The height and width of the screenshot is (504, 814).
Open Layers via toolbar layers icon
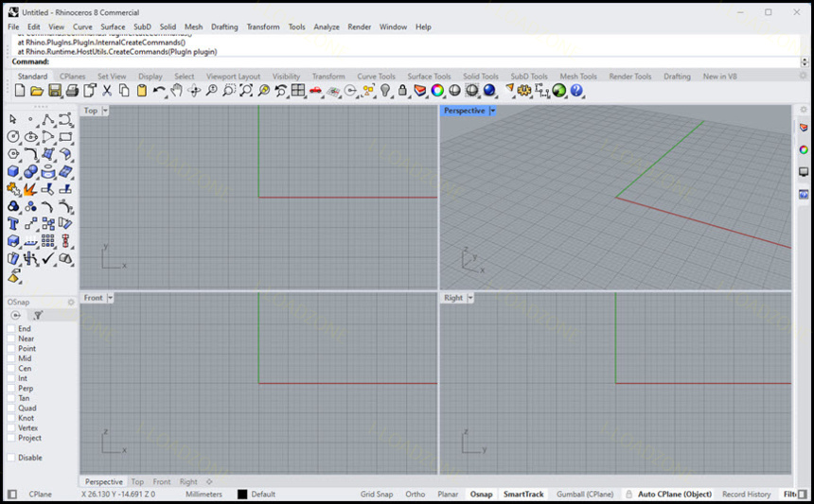click(420, 91)
